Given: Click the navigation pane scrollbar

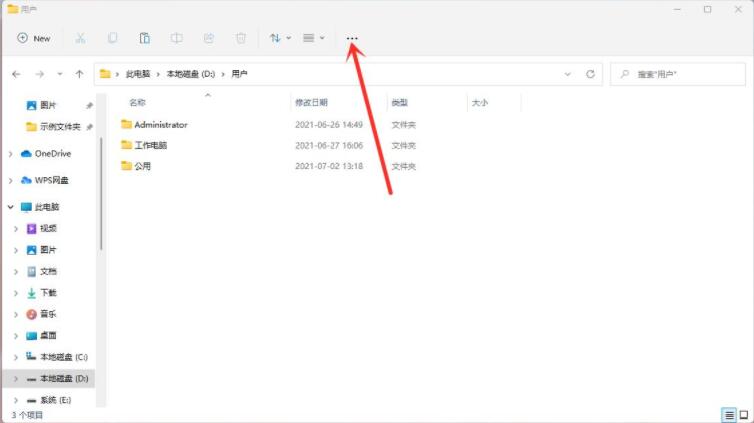Looking at the screenshot, I should point(101,194).
